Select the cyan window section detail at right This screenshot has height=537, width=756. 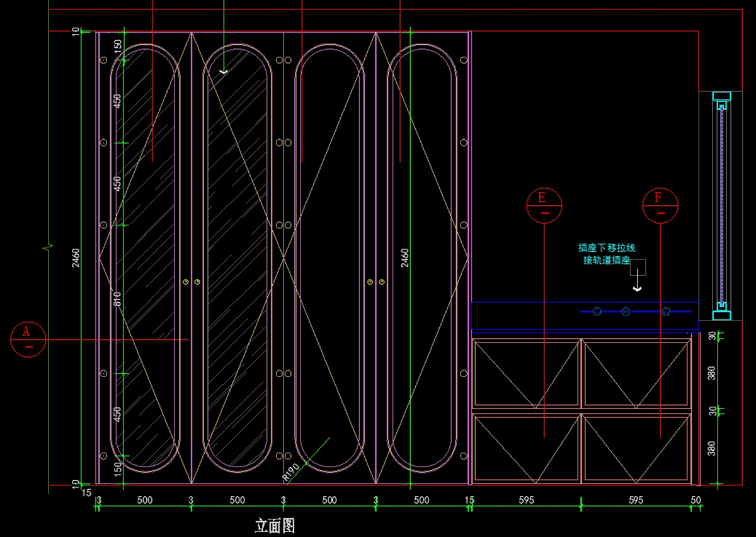721,206
